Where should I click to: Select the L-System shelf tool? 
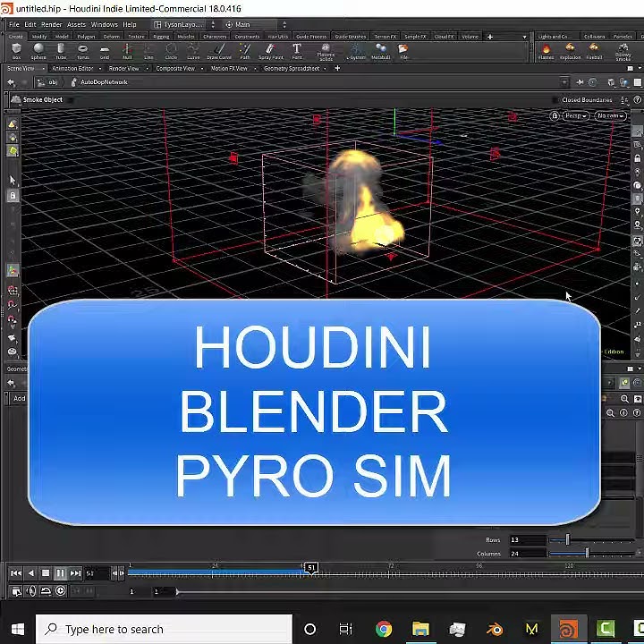356,51
